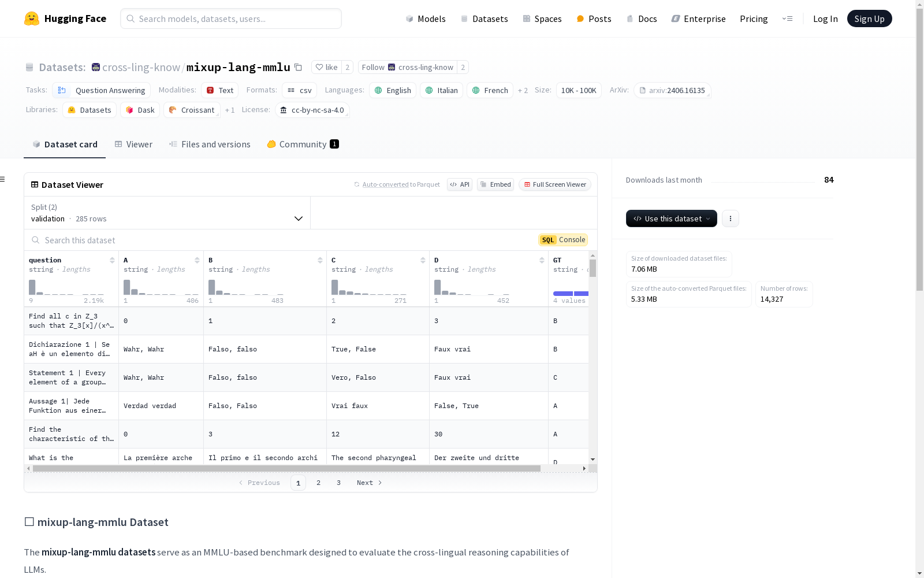The height and width of the screenshot is (578, 924).
Task: Filter by the English language tag
Action: 393,90
